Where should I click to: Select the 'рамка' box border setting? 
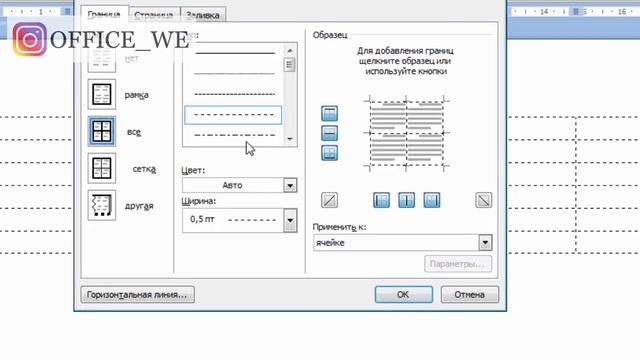102,94
